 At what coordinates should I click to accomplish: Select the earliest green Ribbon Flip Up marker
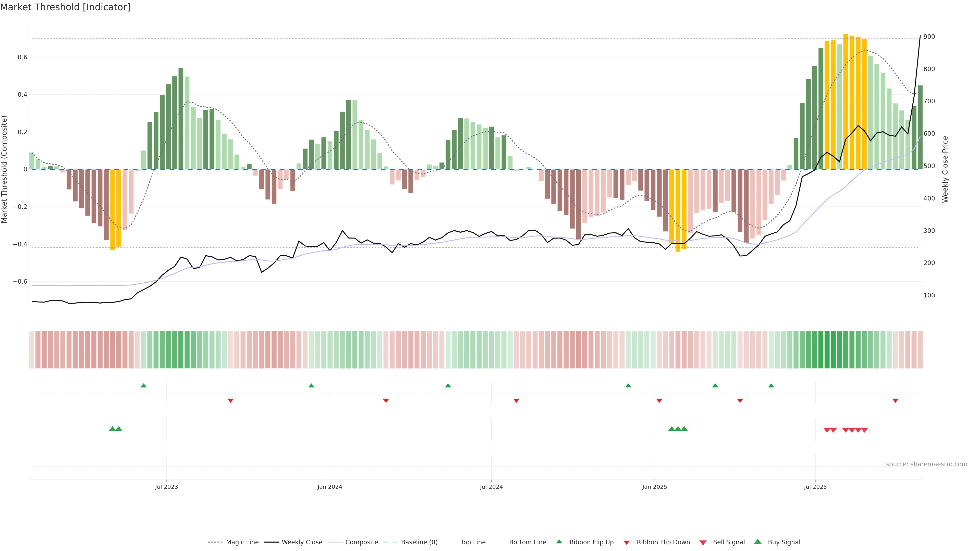click(143, 386)
